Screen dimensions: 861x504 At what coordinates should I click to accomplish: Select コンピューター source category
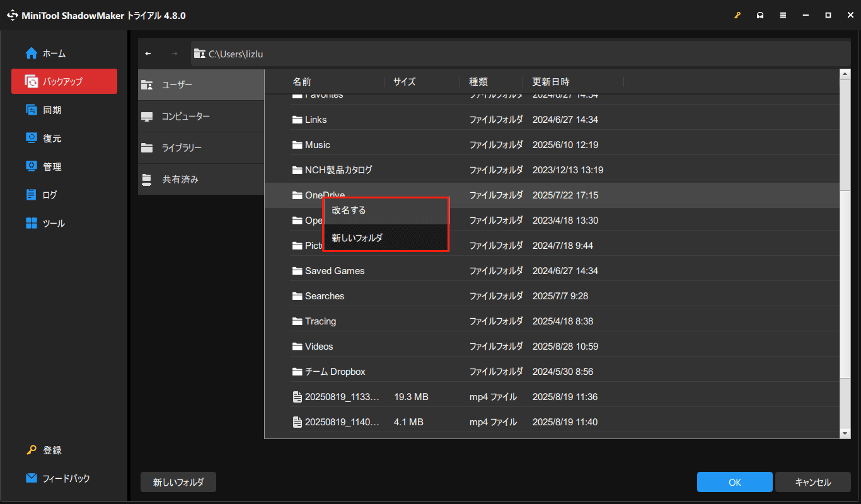click(x=201, y=117)
